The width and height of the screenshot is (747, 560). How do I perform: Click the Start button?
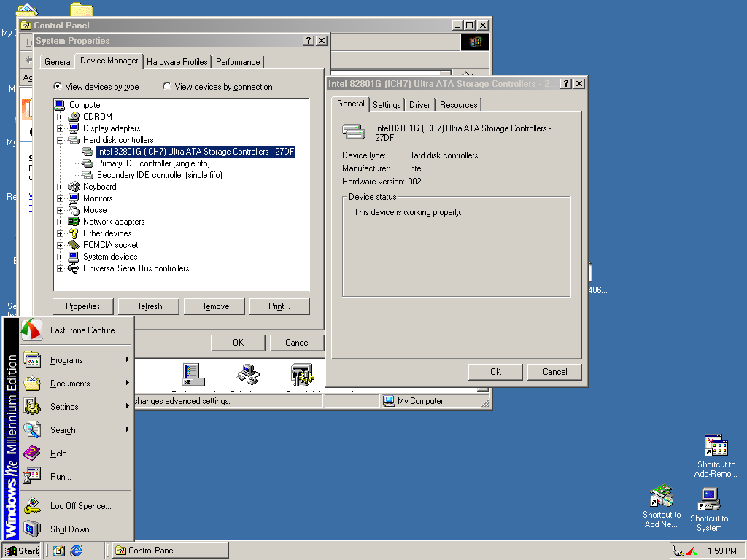tap(21, 551)
